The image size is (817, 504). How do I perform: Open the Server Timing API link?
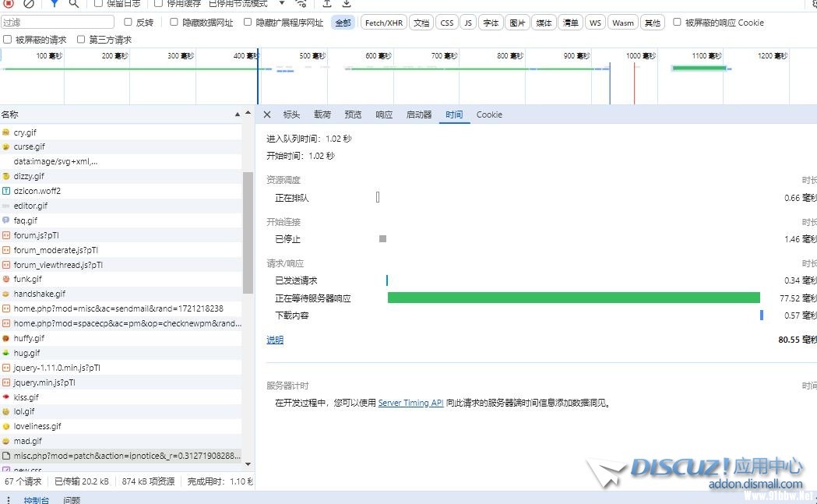pos(410,403)
